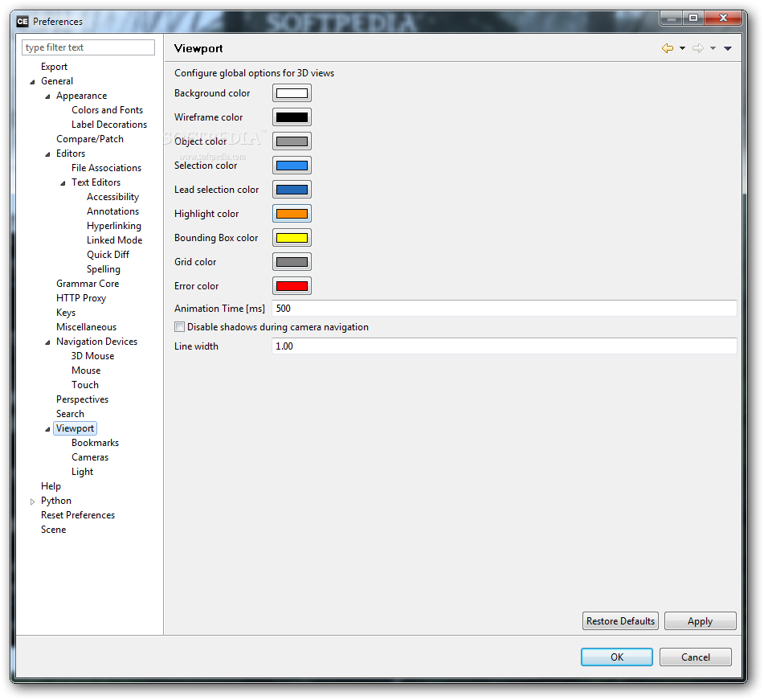Select the Python tree item label
This screenshot has height=700, width=764.
56,501
